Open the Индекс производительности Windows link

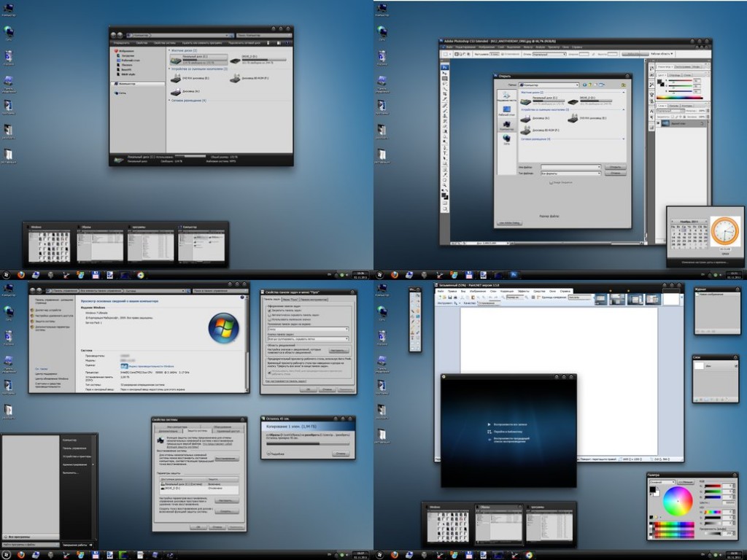click(151, 366)
